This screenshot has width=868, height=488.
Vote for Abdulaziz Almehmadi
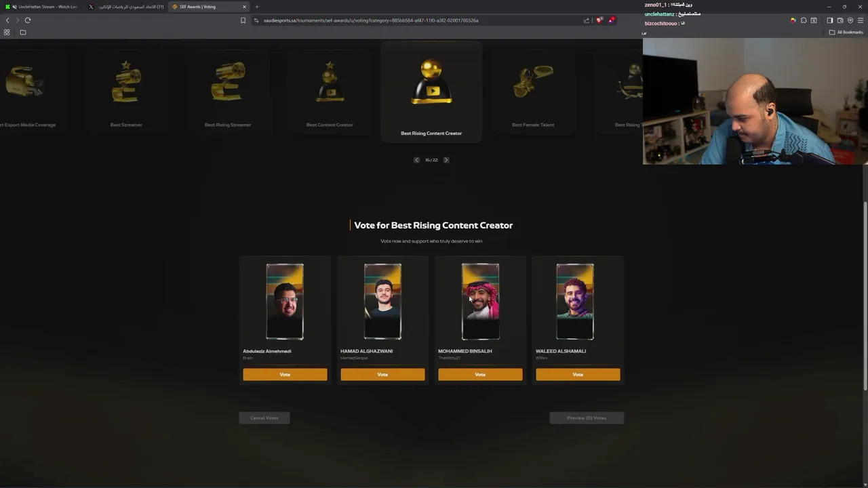click(x=285, y=374)
